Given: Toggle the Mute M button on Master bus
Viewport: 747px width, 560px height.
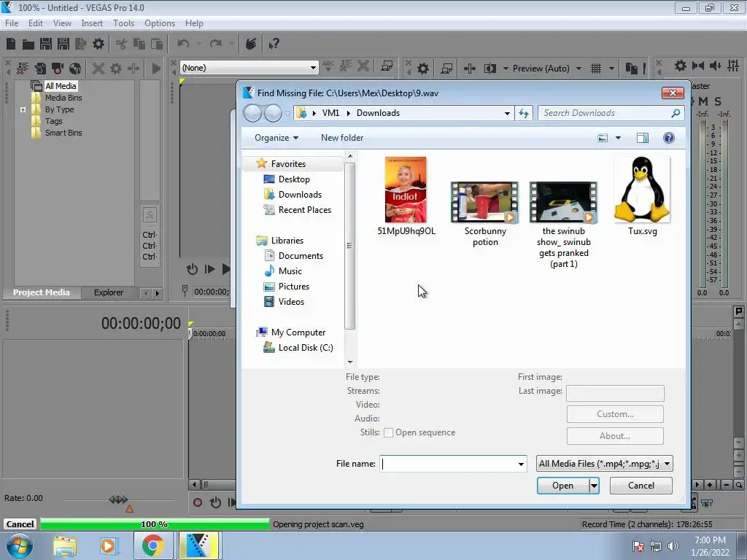Looking at the screenshot, I should (703, 101).
